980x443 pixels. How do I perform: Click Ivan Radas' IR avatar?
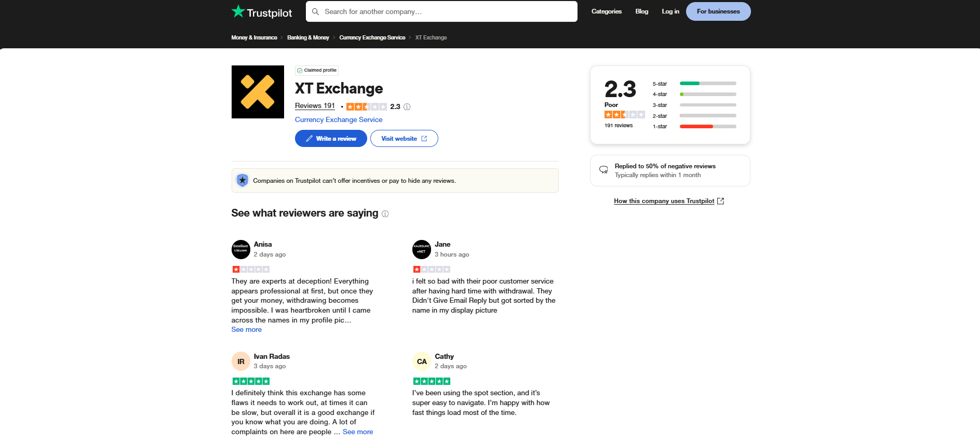pyautogui.click(x=240, y=361)
